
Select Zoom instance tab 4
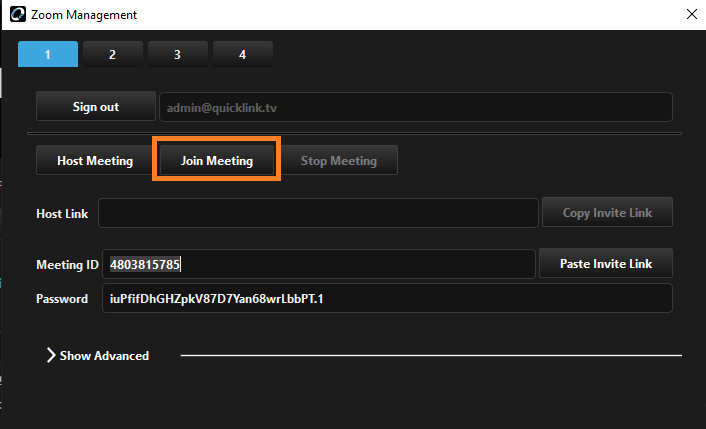coord(243,54)
